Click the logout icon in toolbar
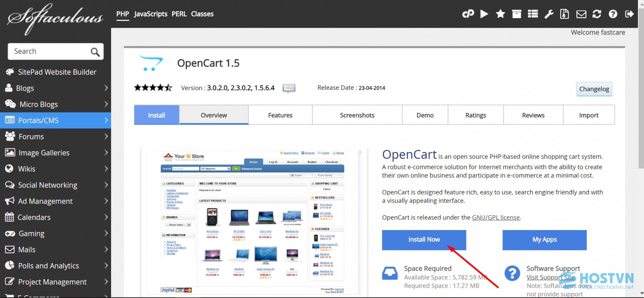Screen dimensions: 644x298 click(629, 14)
